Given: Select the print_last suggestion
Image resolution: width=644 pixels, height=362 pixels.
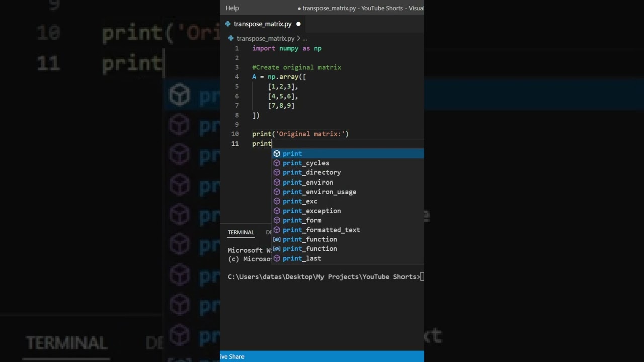Looking at the screenshot, I should pyautogui.click(x=348, y=258).
